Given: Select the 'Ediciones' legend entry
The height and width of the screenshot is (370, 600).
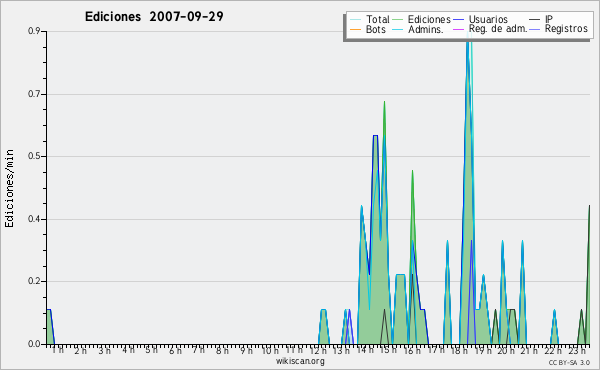Looking at the screenshot, I should 429,19.
